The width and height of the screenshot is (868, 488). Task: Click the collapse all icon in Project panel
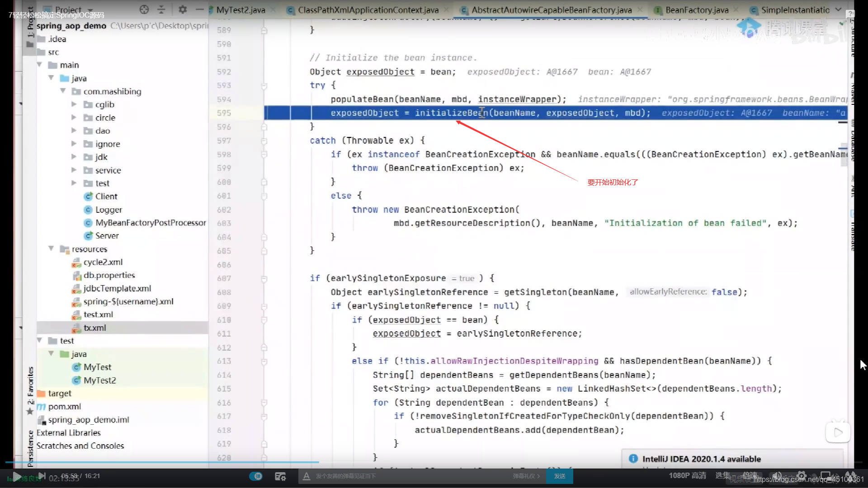[x=161, y=9]
